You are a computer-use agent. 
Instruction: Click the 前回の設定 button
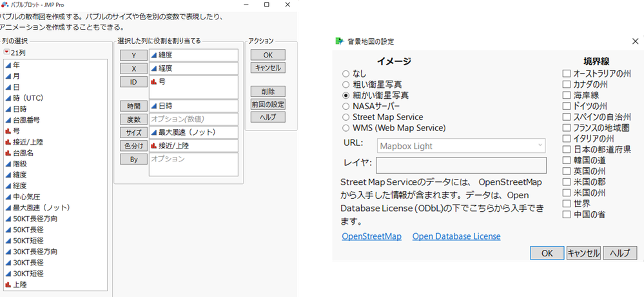tap(268, 104)
